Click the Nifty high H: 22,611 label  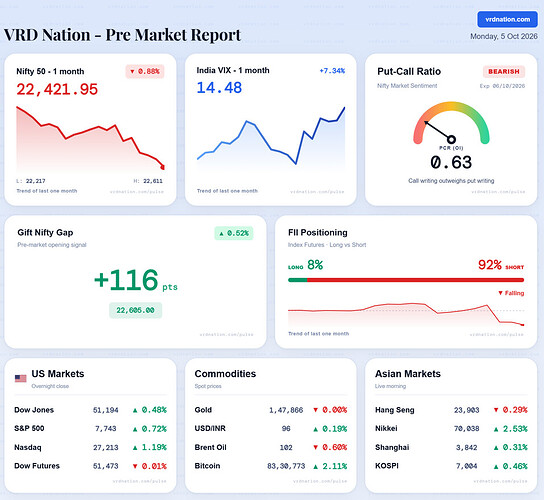[x=148, y=181]
